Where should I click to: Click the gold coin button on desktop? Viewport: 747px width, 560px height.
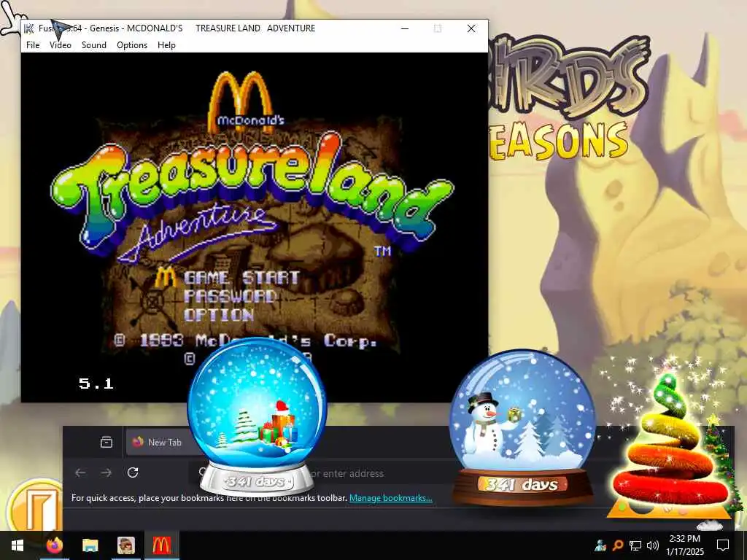pyautogui.click(x=36, y=507)
